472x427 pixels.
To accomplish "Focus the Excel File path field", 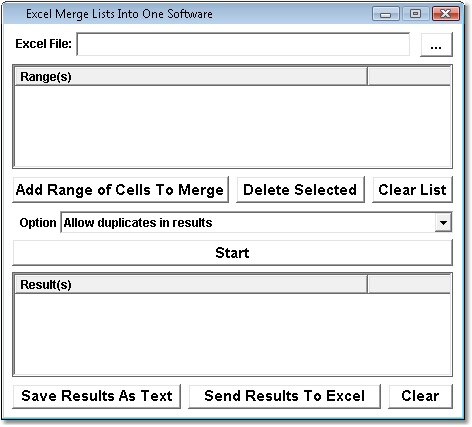I will [243, 44].
